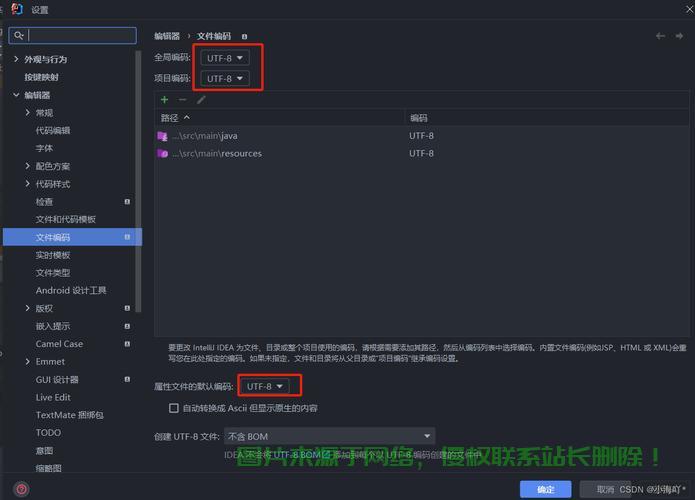The height and width of the screenshot is (500, 695).
Task: Click the IntelliJ IDEA logo in title bar
Action: click(x=17, y=8)
